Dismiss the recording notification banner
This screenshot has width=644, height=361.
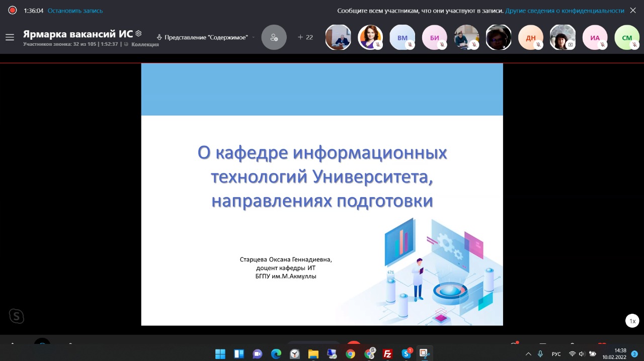click(x=633, y=11)
